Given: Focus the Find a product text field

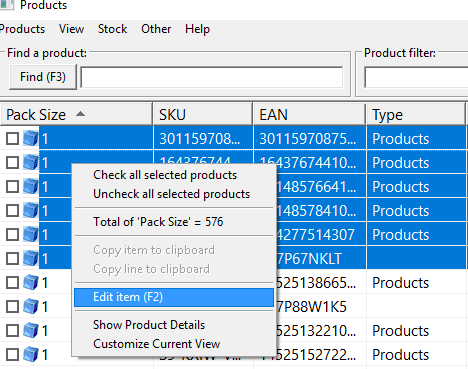Looking at the screenshot, I should point(212,77).
